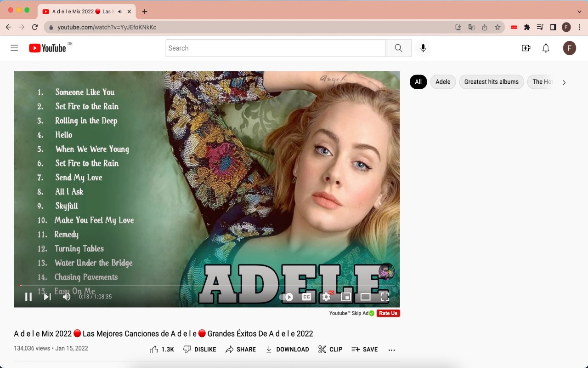View site information lock icon

click(x=51, y=27)
